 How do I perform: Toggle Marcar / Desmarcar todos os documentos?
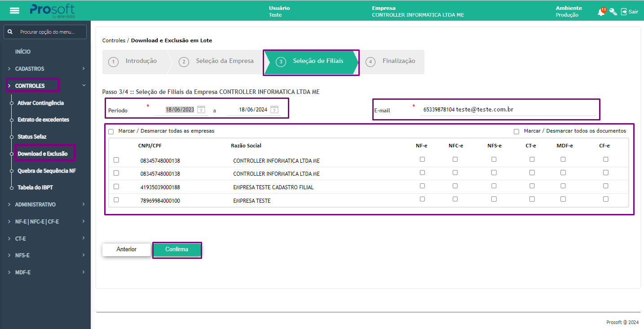click(x=516, y=132)
